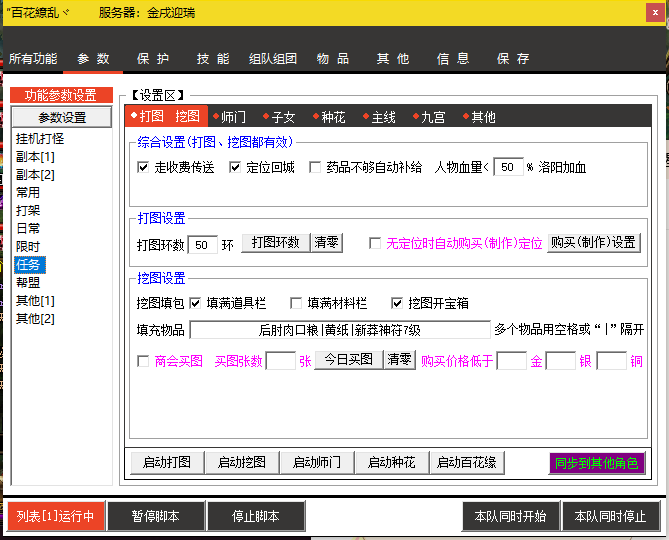
Task: Click 清零 next to 今日买图
Action: [399, 360]
